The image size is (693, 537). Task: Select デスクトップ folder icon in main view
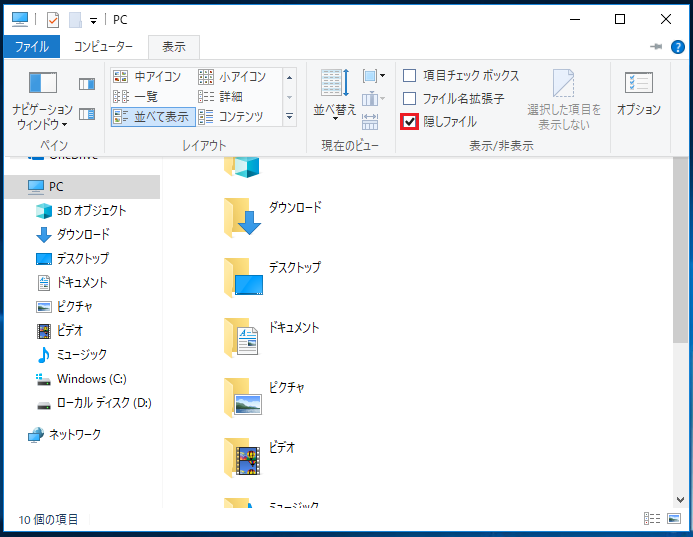click(x=243, y=277)
